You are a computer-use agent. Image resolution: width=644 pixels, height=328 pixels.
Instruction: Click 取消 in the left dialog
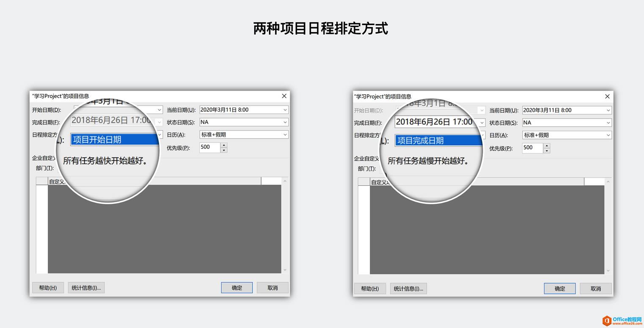tap(272, 287)
